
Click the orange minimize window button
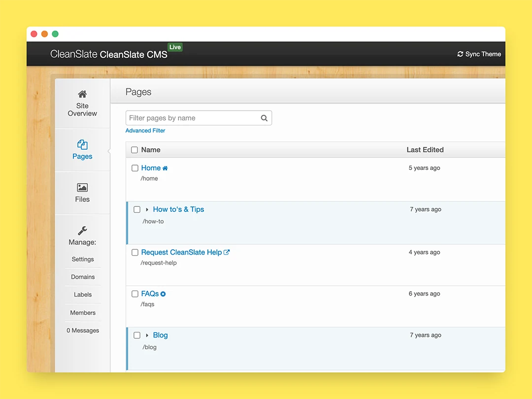[44, 34]
